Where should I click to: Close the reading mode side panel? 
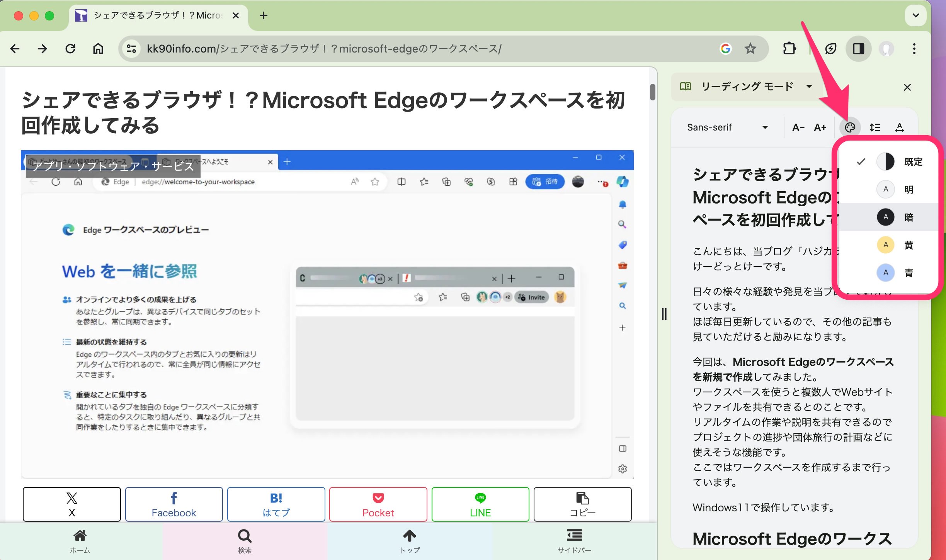coord(907,87)
